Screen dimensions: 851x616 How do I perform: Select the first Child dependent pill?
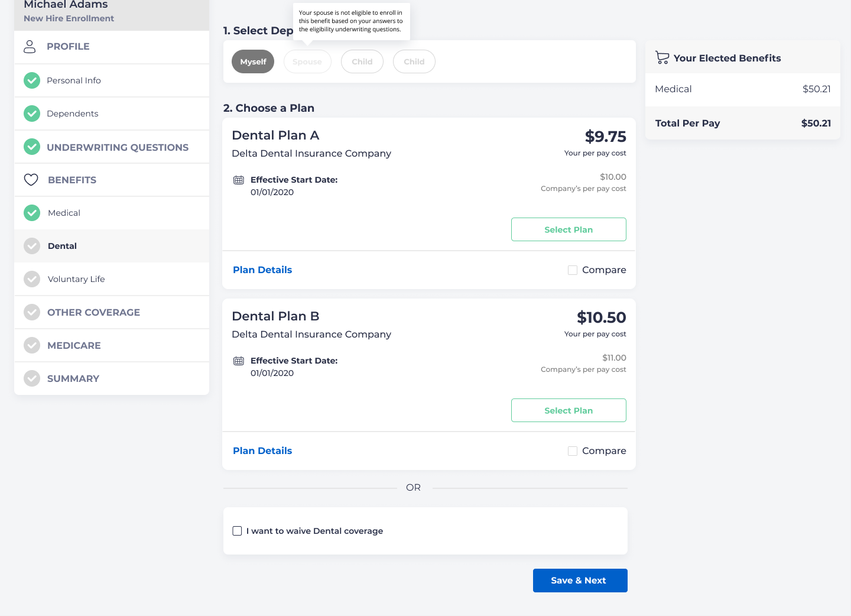(x=362, y=61)
